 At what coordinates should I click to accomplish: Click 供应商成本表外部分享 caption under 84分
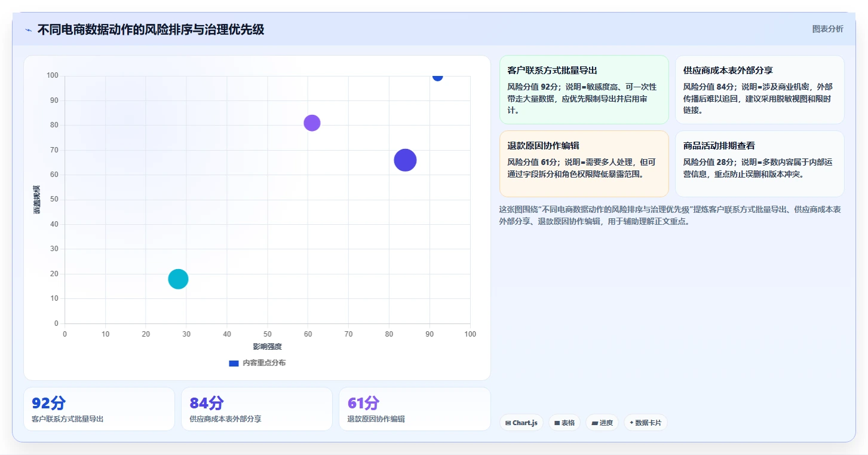click(225, 419)
